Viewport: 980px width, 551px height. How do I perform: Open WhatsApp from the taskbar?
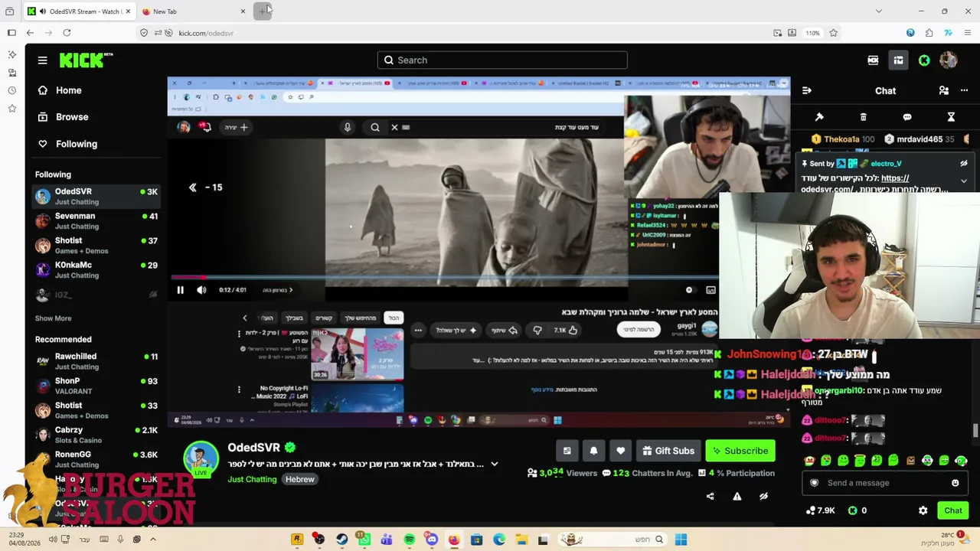tap(364, 540)
